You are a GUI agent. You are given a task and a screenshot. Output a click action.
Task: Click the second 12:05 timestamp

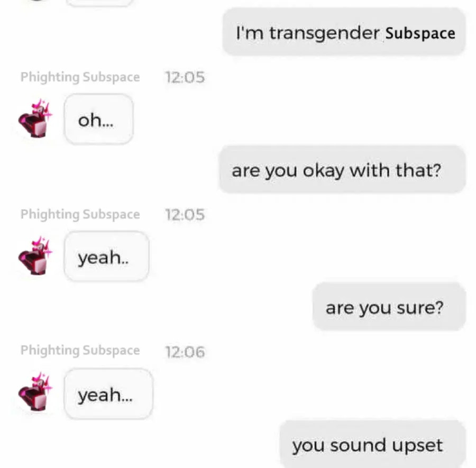185,215
